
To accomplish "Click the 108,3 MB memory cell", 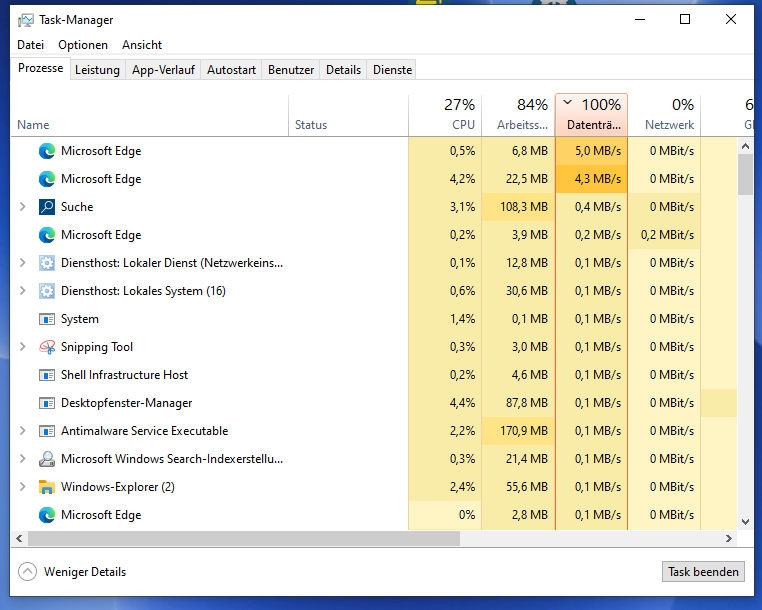I will point(518,207).
